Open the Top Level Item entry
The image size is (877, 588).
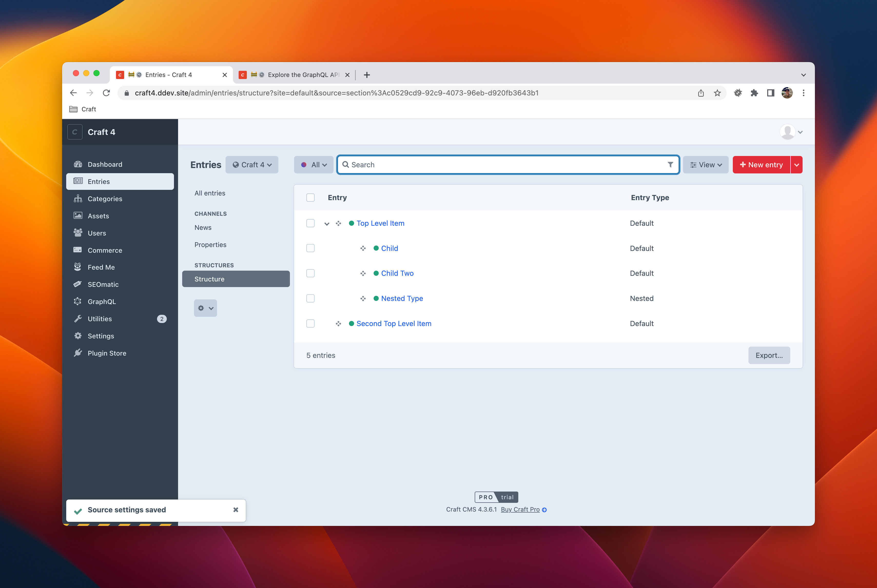(381, 223)
